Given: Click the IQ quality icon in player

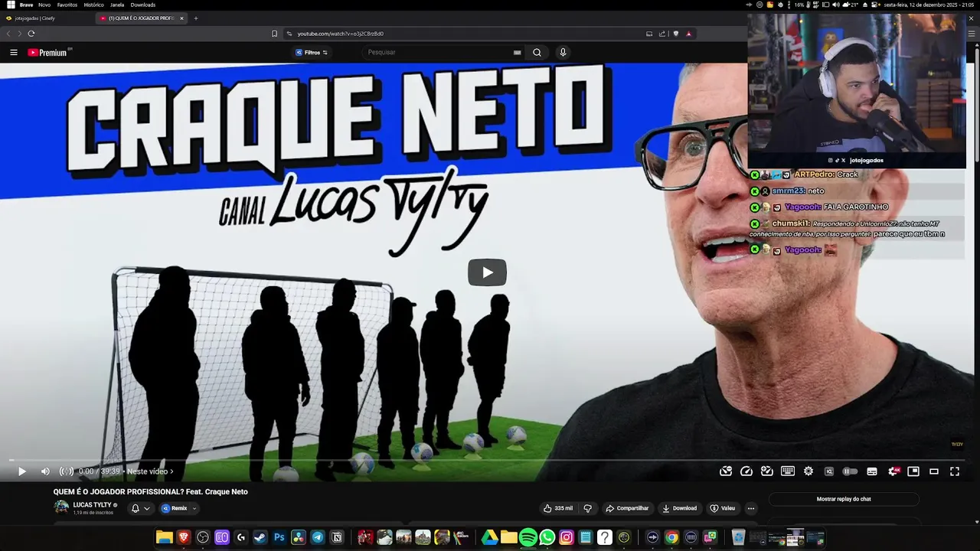Looking at the screenshot, I should [828, 471].
